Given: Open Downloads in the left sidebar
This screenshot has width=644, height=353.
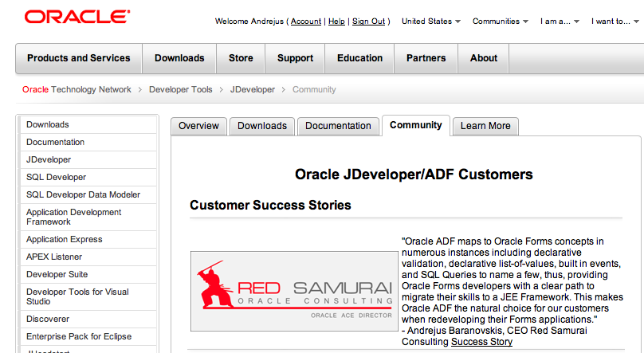Looking at the screenshot, I should pos(88,124).
